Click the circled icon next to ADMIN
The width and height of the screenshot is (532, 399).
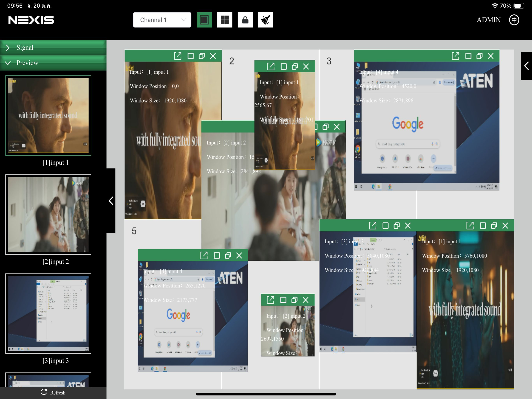[514, 20]
